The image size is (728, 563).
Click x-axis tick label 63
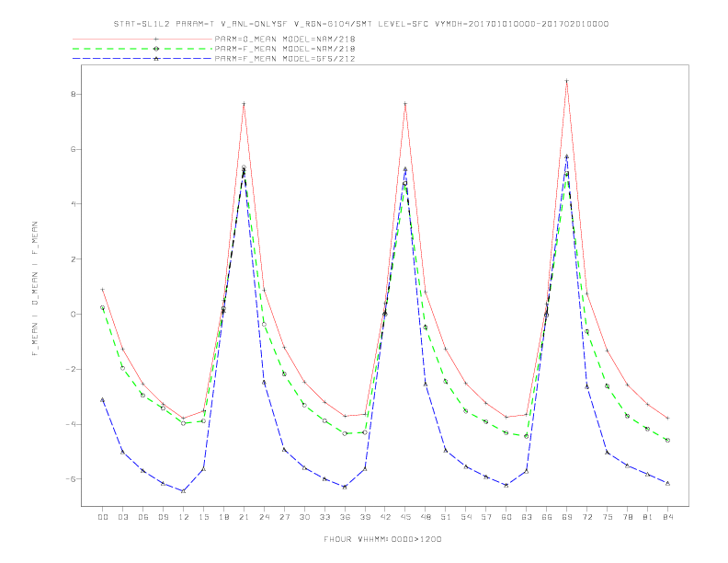point(527,517)
